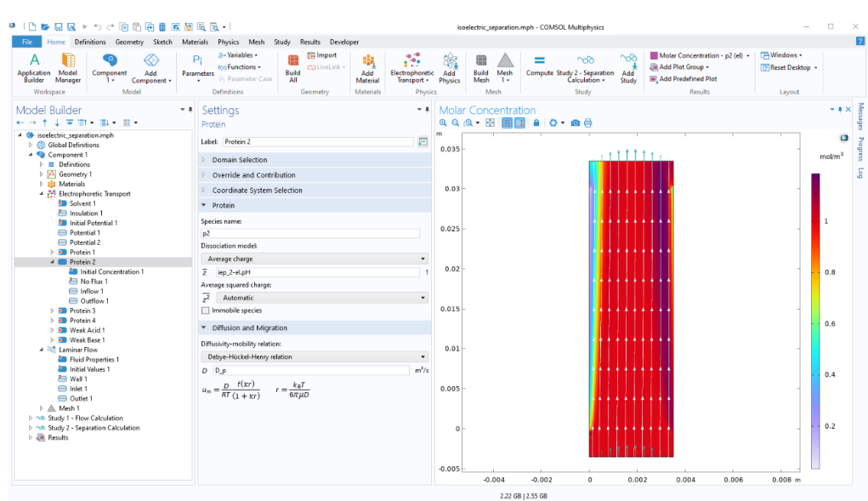Toggle the Immobile species checkbox

pos(206,310)
